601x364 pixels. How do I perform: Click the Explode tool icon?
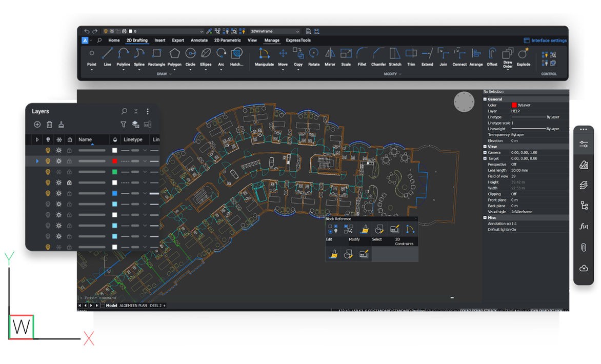click(x=523, y=53)
